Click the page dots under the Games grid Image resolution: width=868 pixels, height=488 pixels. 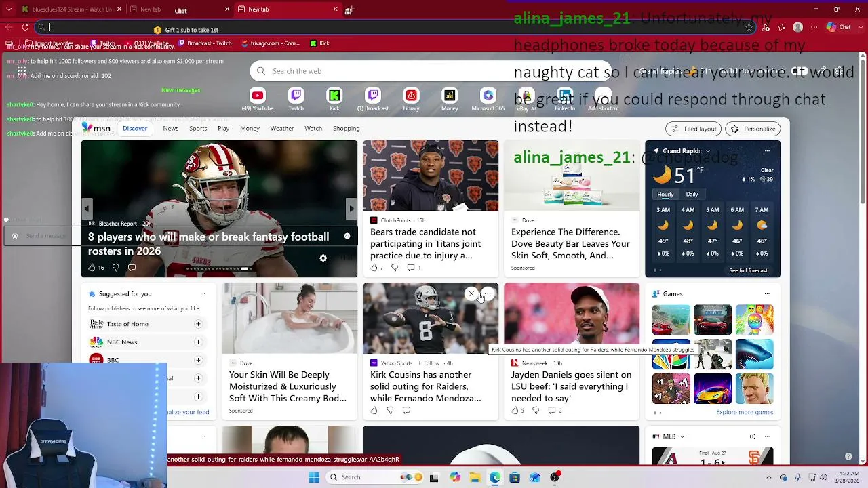657,412
